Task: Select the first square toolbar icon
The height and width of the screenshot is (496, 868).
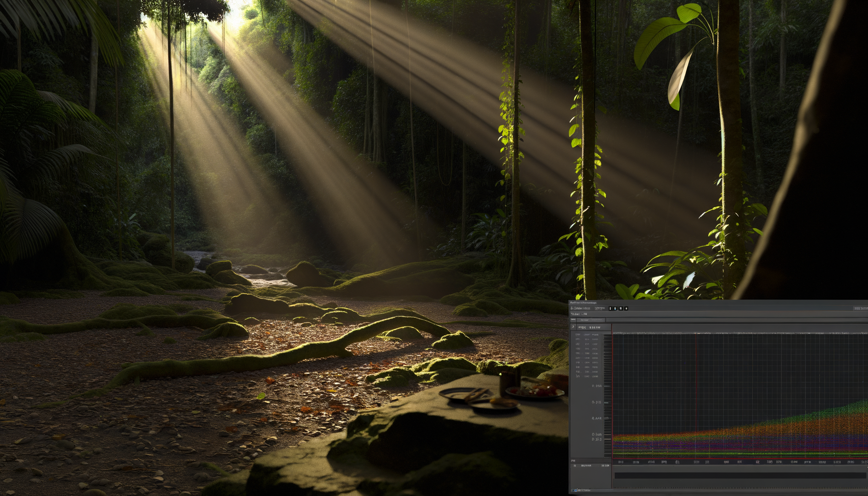Action: (x=610, y=308)
